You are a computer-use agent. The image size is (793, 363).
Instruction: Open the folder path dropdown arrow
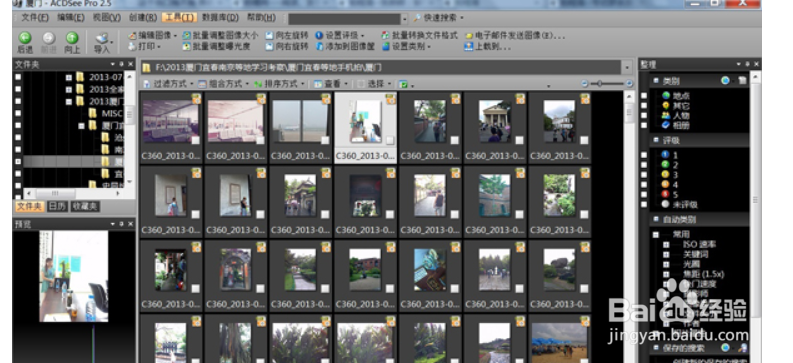click(x=627, y=67)
